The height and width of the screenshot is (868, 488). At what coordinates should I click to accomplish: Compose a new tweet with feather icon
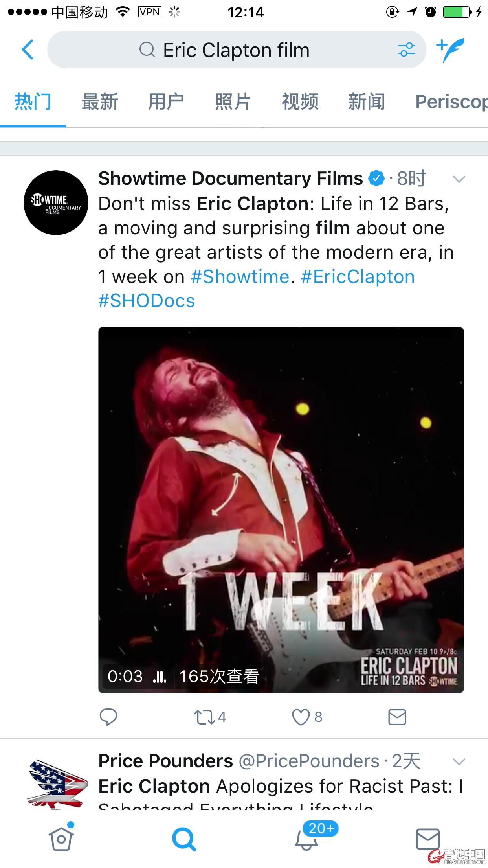click(x=451, y=50)
